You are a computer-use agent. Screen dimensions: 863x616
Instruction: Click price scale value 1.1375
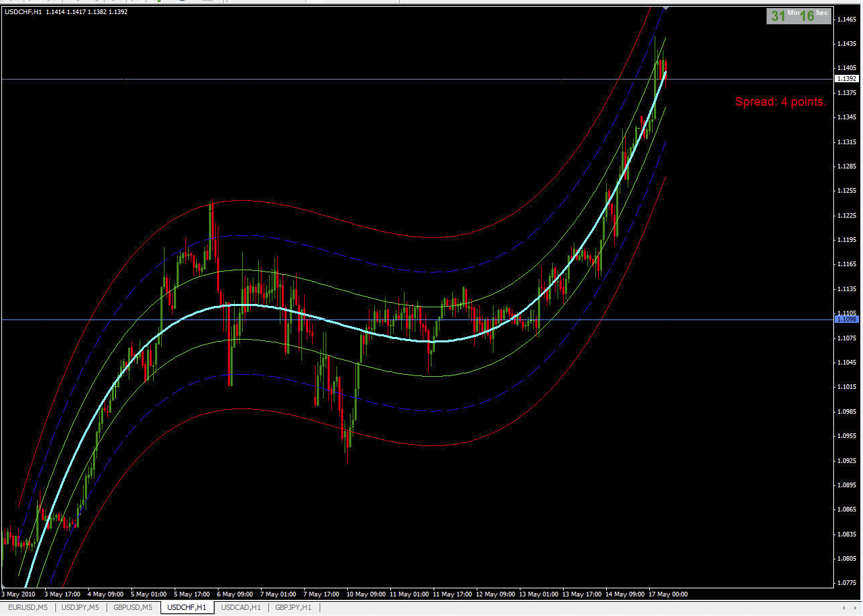tap(847, 93)
